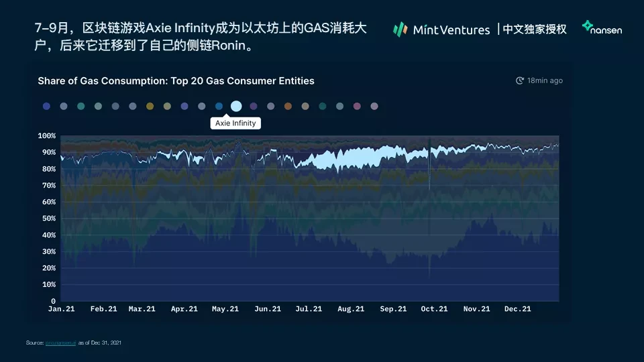Click the 18min ago timestamp text
This screenshot has width=644, height=362.
coord(545,80)
